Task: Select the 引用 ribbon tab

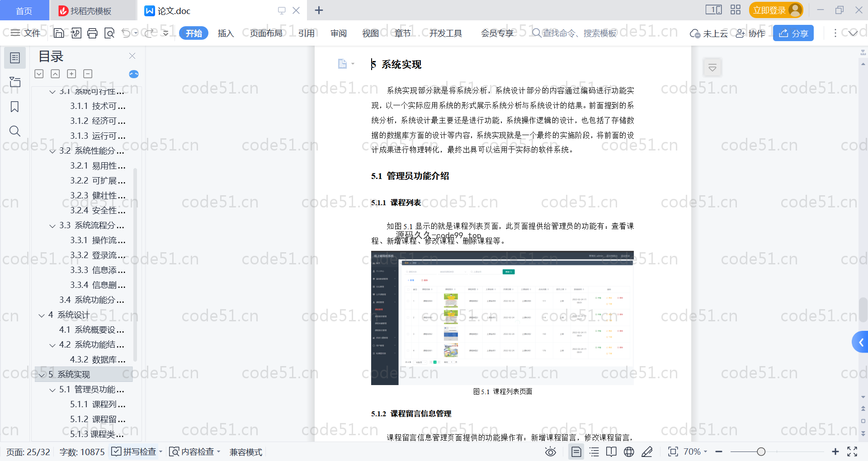Action: coord(307,33)
